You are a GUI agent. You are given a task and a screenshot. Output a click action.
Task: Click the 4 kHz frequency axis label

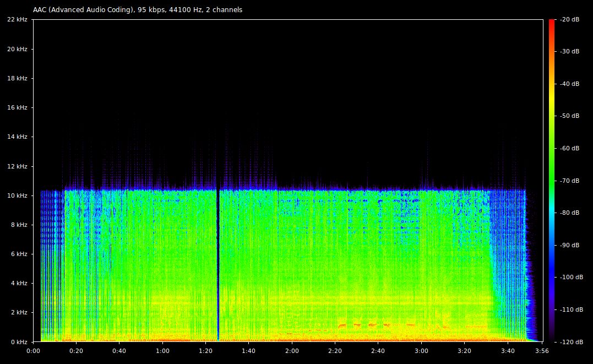click(19, 283)
